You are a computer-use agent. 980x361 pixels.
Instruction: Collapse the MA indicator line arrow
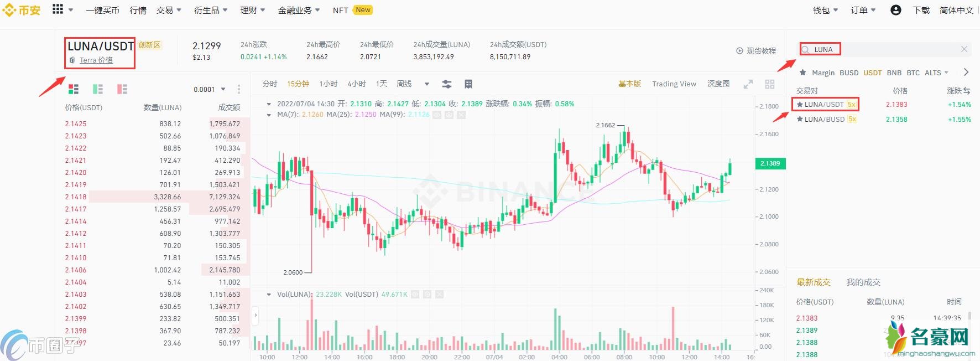269,115
